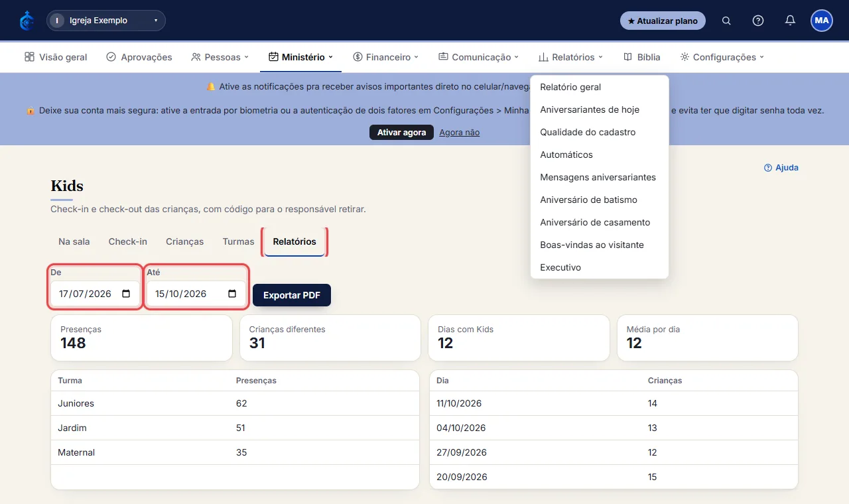The height and width of the screenshot is (504, 849).
Task: Open Boas-vindas ao visitante
Action: point(600,245)
